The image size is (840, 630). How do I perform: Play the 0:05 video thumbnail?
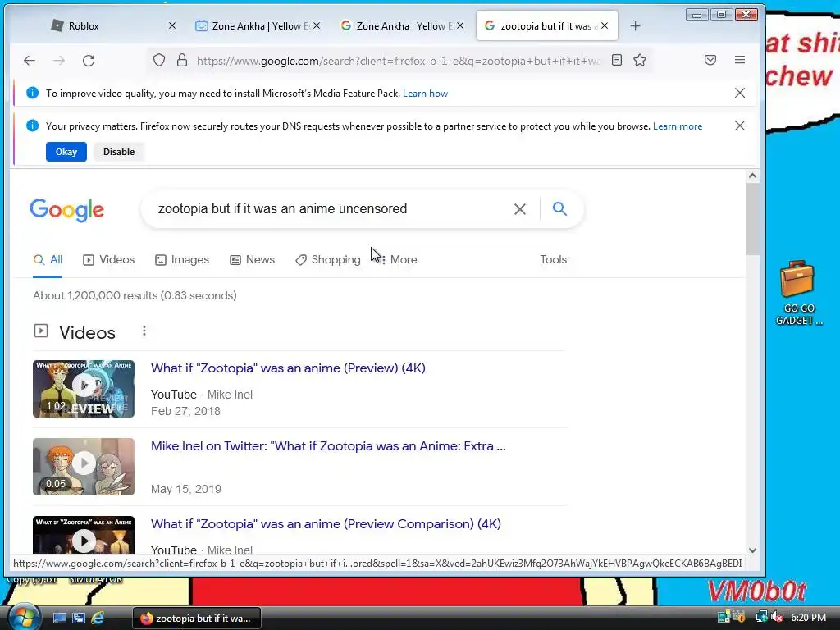click(x=84, y=467)
